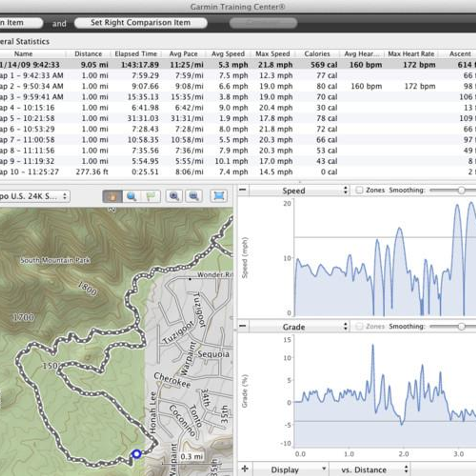Enable Zones checkbox for Speed graph
This screenshot has width=476, height=476.
coord(359,190)
